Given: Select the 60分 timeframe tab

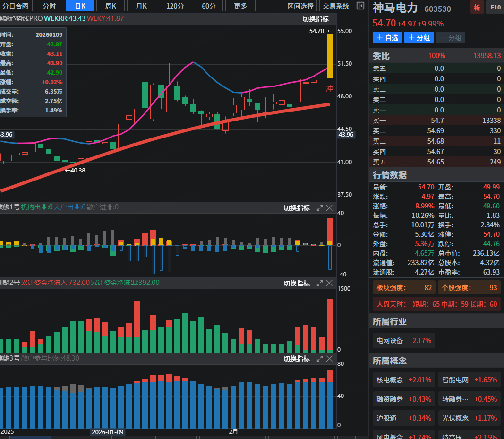Looking at the screenshot, I should click(x=209, y=6).
